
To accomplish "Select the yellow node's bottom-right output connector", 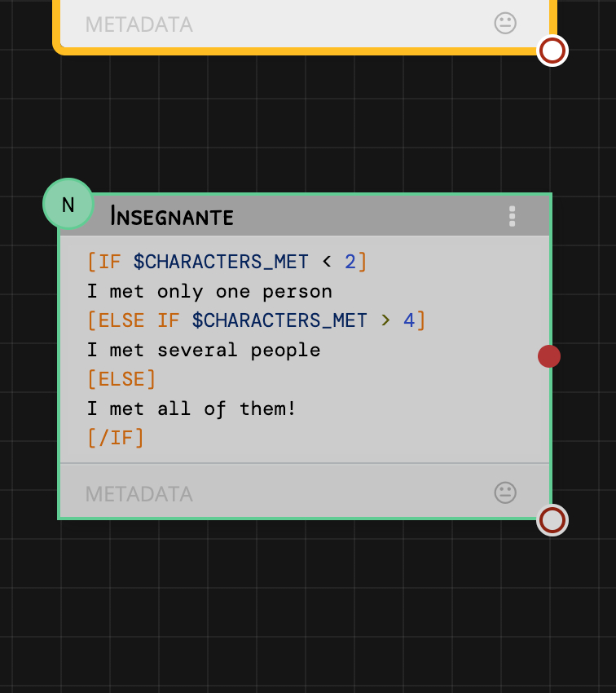I will coord(552,51).
